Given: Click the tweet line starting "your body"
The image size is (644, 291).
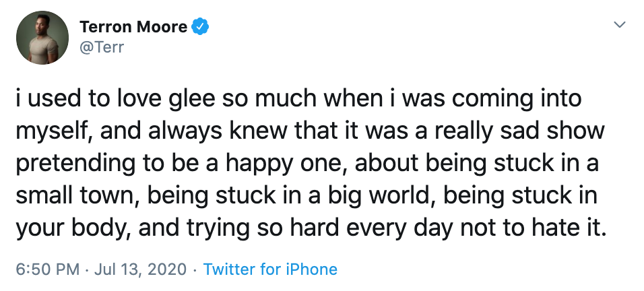Looking at the screenshot, I should pos(311,228).
